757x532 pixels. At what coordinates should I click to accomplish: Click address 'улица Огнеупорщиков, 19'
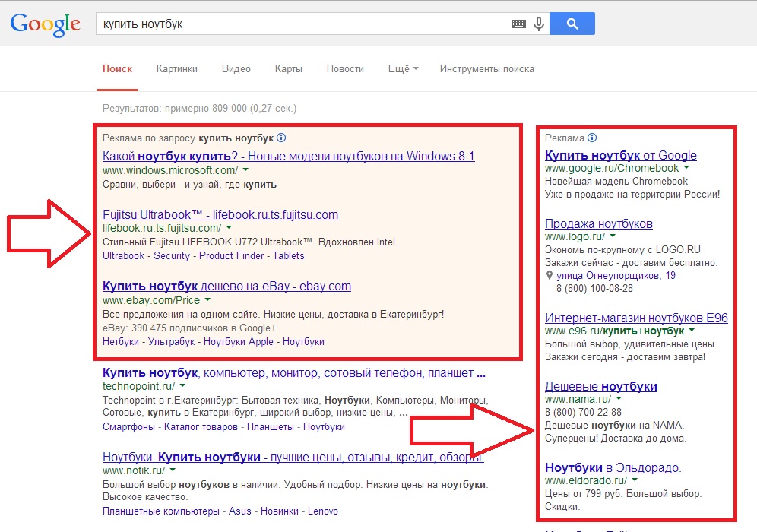[x=616, y=276]
